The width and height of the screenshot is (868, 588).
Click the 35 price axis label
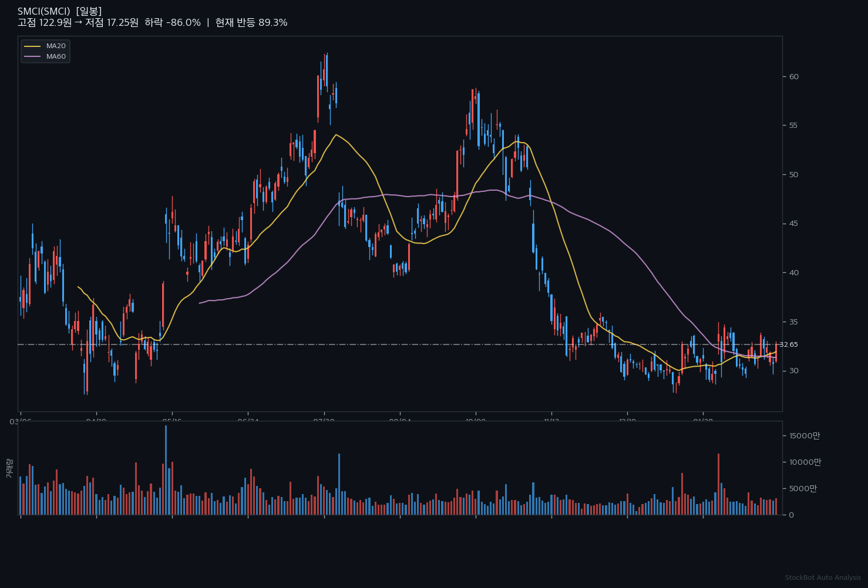[x=793, y=322]
